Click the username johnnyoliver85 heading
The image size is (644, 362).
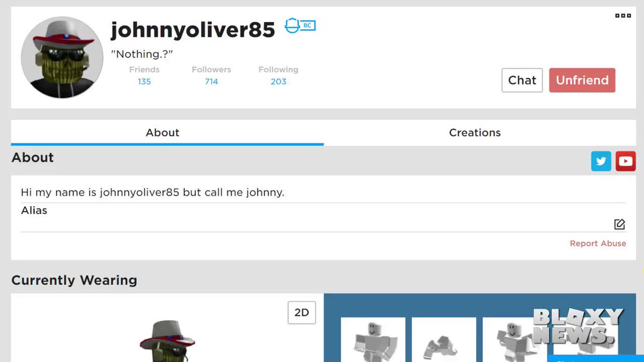click(193, 29)
